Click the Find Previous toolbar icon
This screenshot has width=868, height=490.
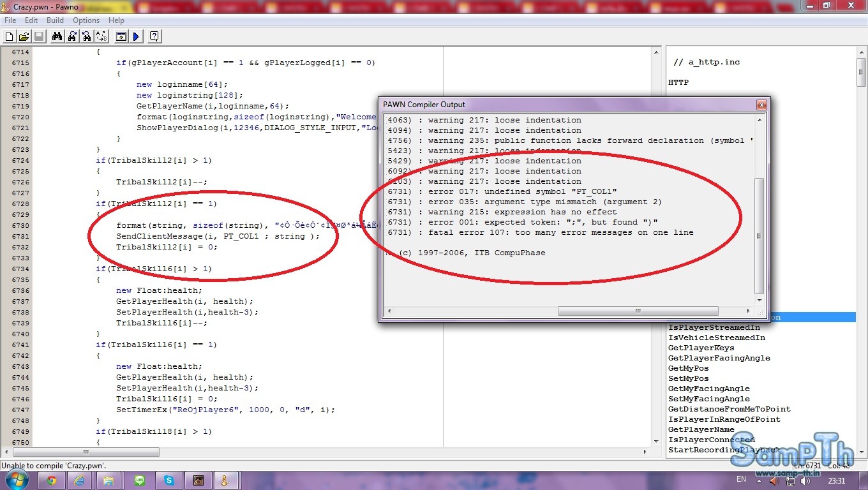(x=86, y=36)
